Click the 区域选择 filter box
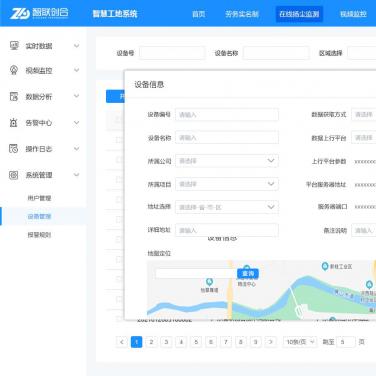Screen dimensions: 376x376 [x=362, y=53]
